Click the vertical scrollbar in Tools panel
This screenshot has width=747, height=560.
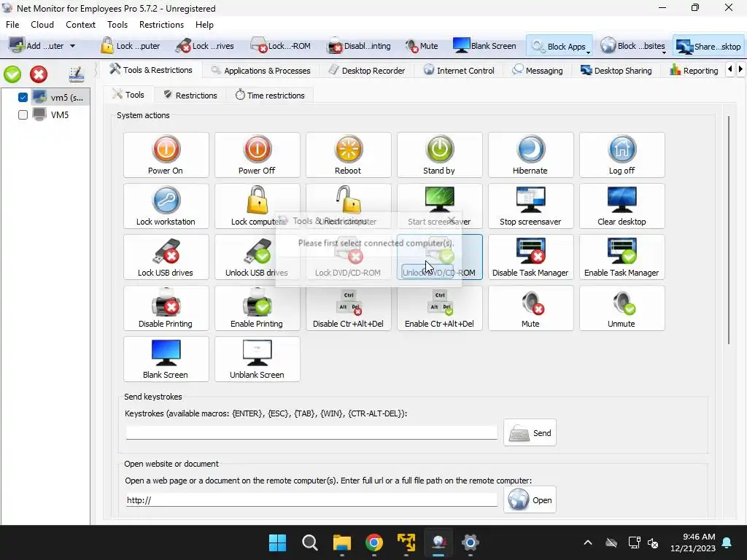(x=729, y=230)
